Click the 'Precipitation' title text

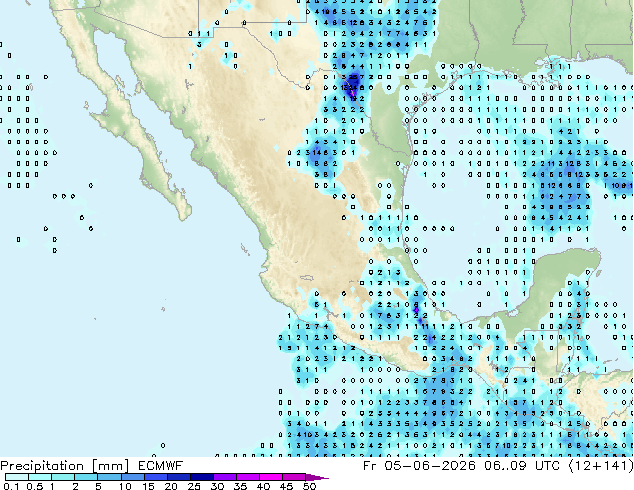[x=42, y=466]
